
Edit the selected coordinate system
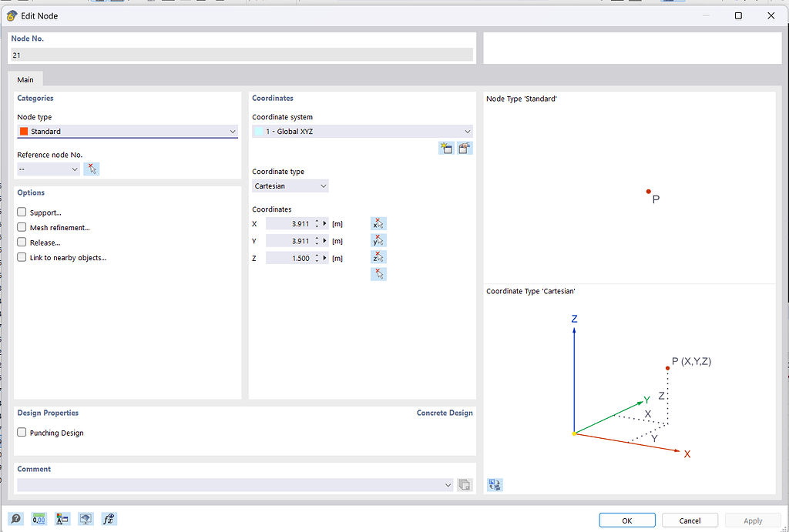click(465, 148)
